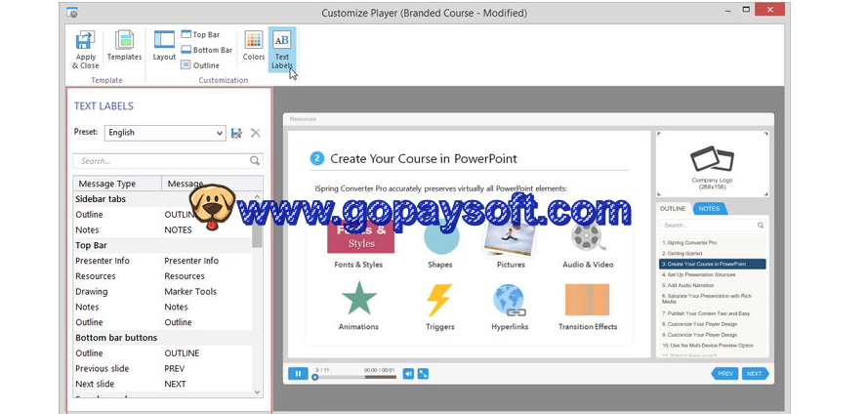
Task: Switch to the NOTES tab in player
Action: click(709, 209)
